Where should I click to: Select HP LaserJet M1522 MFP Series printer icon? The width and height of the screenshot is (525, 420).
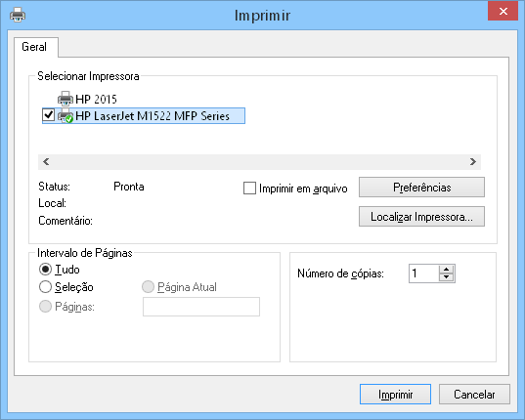[66, 116]
